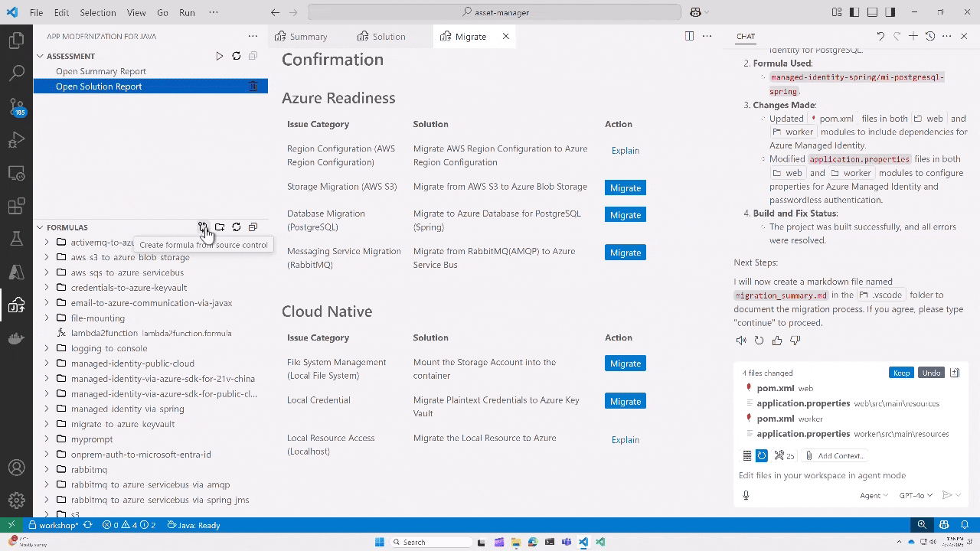Give thumbs up feedback on the chat response

(776, 340)
